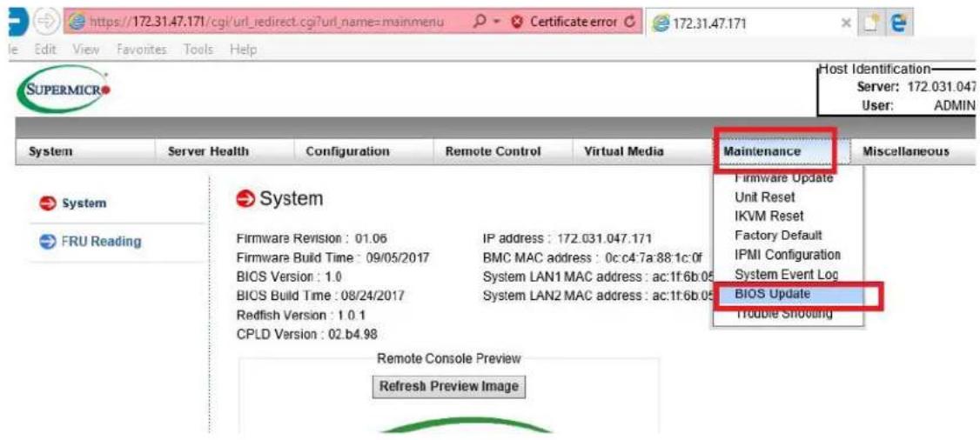Click the BMC MAC address text
980x440 pixels.
point(593,257)
